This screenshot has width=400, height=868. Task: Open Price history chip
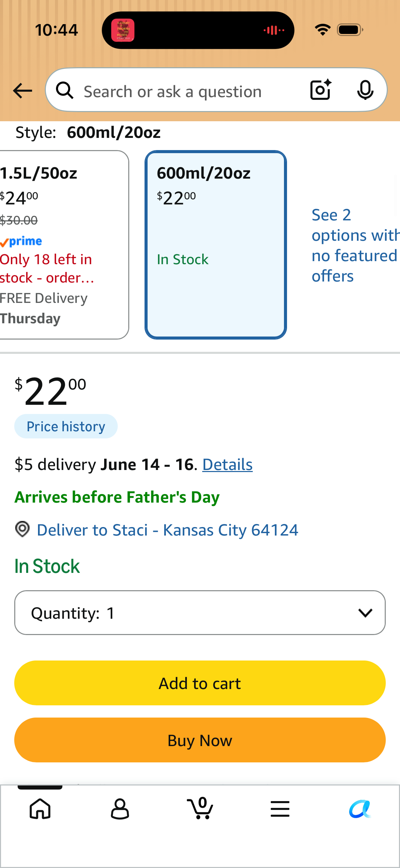[x=66, y=426]
